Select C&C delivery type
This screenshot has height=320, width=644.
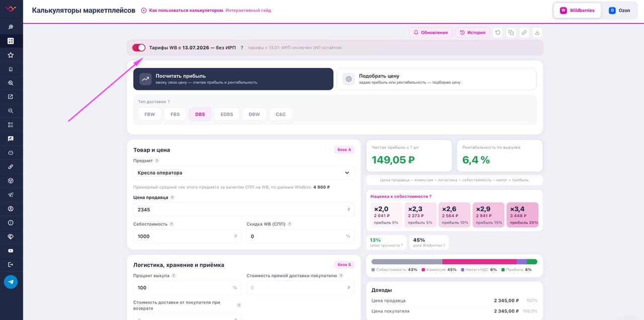click(281, 114)
